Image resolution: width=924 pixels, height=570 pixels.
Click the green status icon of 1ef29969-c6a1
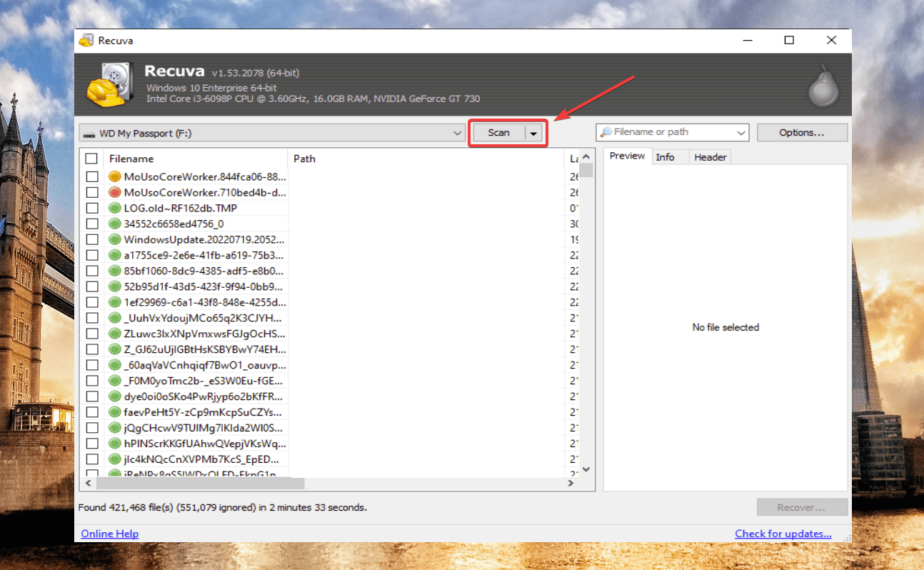click(x=114, y=302)
